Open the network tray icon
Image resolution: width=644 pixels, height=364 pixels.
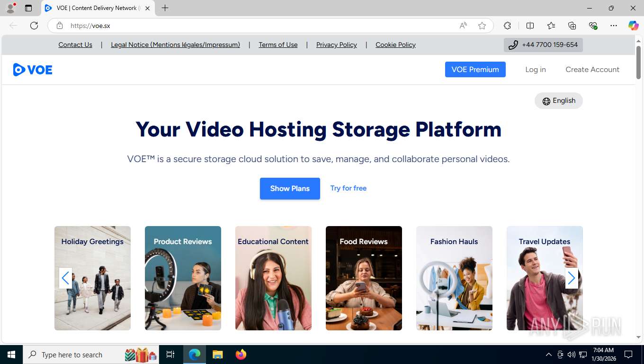(x=583, y=355)
